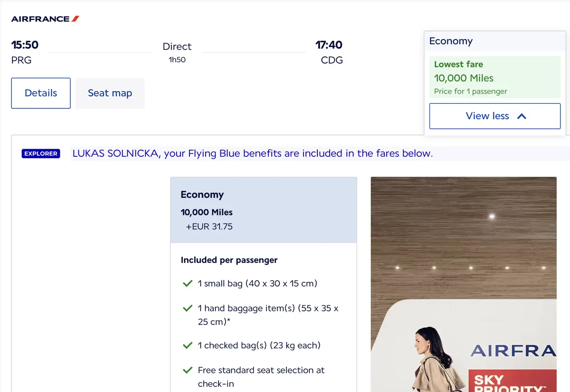Click the checkmark beside 1 small bag
The image size is (570, 392).
[187, 284]
